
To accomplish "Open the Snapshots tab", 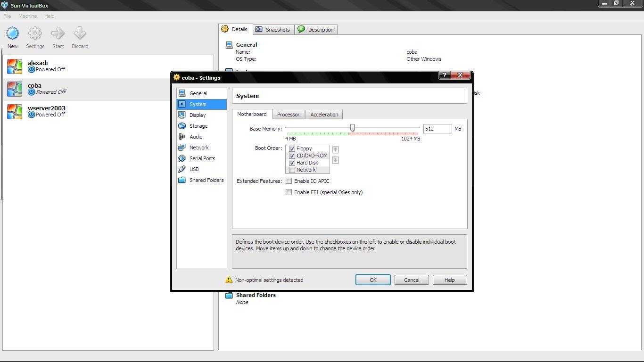I will pyautogui.click(x=273, y=29).
